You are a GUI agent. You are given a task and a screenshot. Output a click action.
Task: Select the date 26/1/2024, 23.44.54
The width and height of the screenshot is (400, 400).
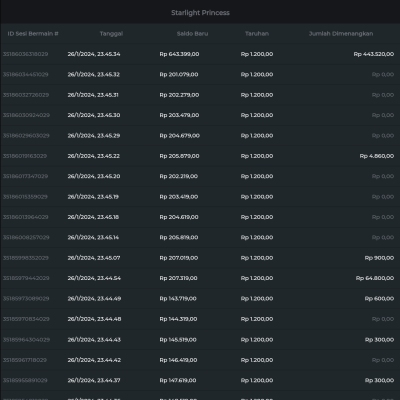click(x=94, y=278)
